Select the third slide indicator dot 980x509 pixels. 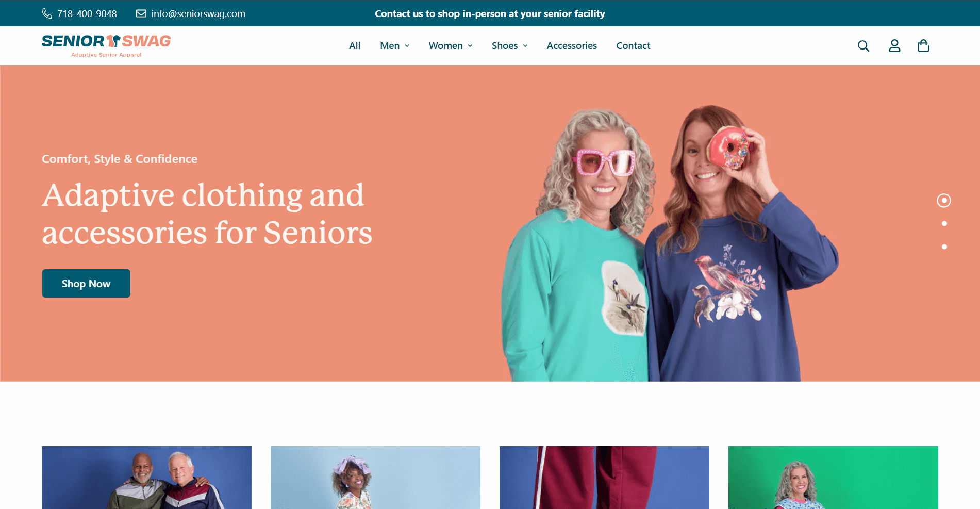click(944, 247)
